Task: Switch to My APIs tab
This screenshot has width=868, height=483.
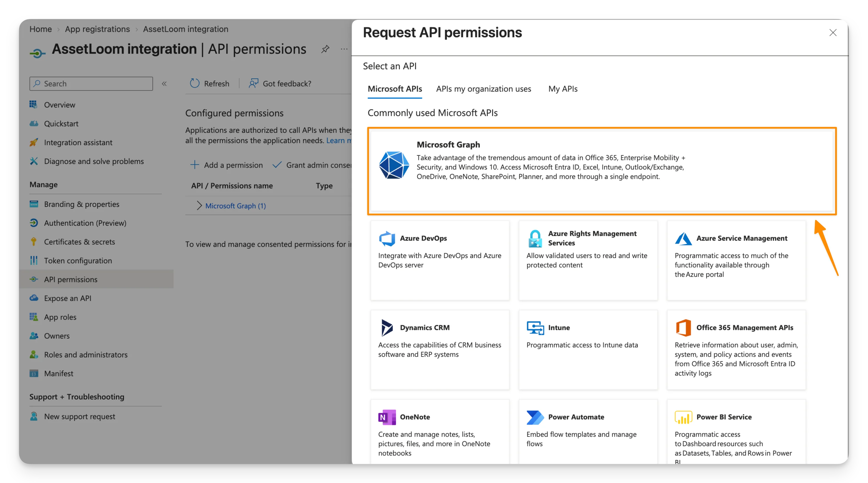Action: 563,89
